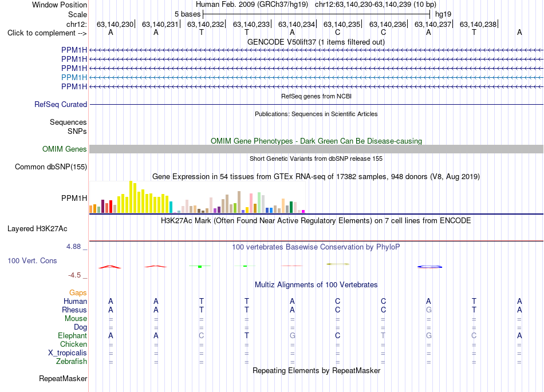Open 'Publications: Sequences in Scientific Articles' title
This screenshot has width=544, height=392.
click(x=316, y=114)
